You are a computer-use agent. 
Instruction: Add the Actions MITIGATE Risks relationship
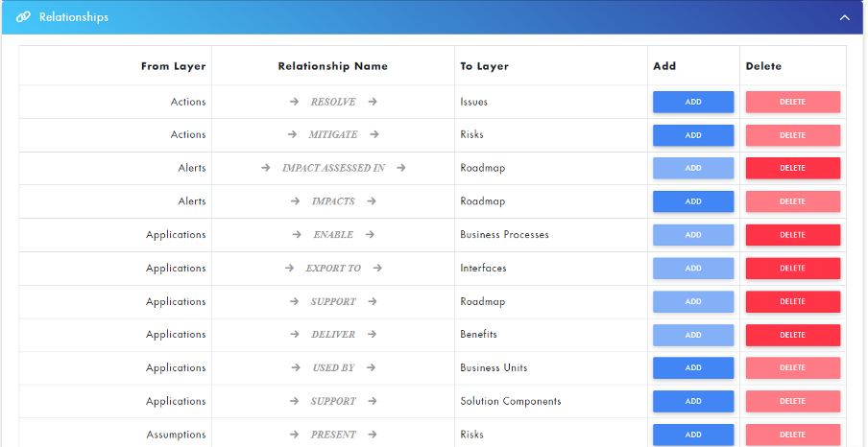693,135
